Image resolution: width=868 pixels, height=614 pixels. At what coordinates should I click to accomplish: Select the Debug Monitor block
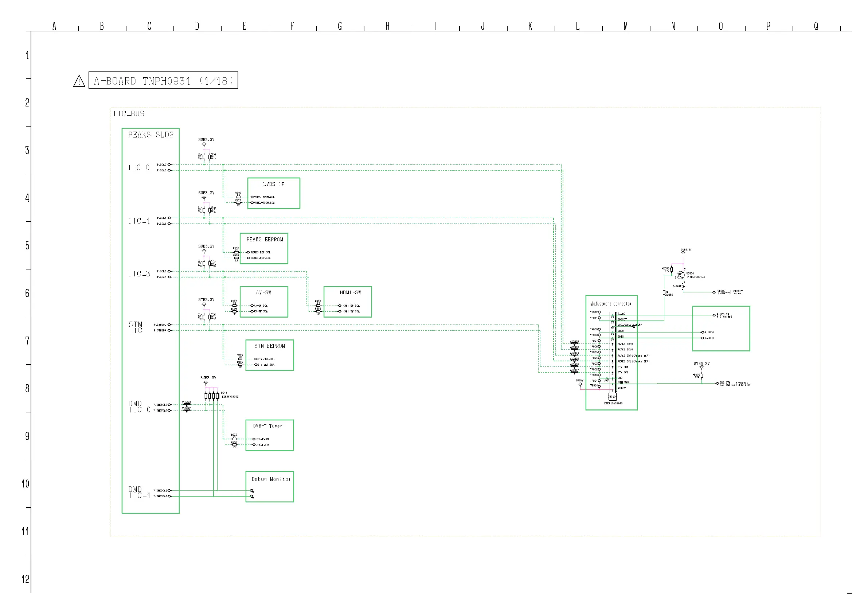[270, 486]
